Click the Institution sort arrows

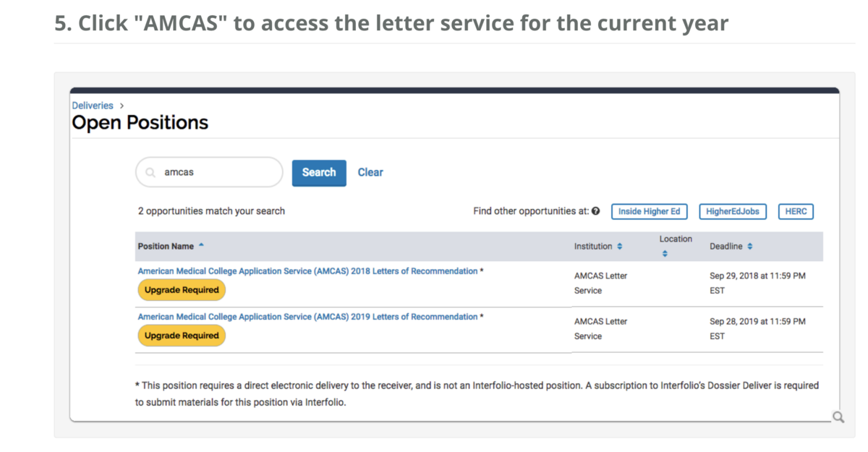[x=619, y=247]
